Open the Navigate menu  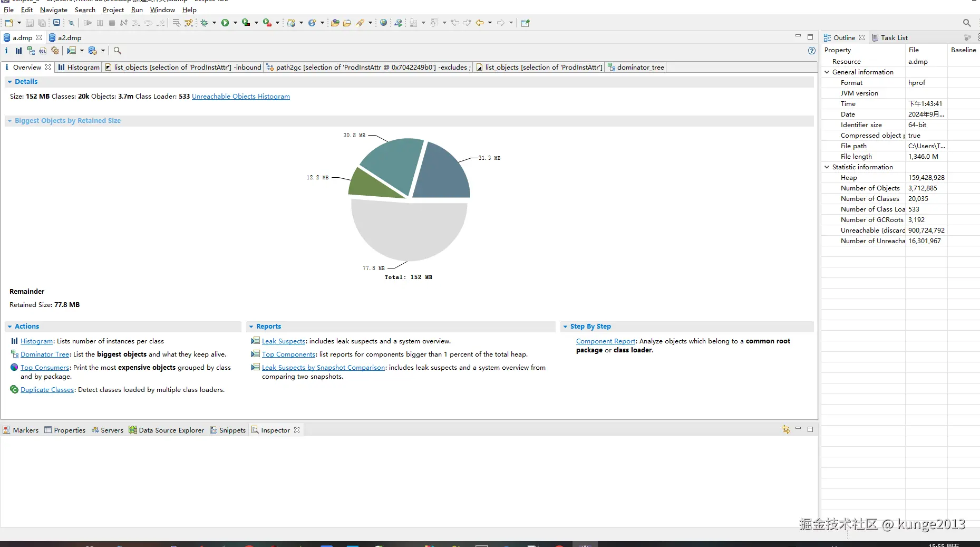coord(54,9)
